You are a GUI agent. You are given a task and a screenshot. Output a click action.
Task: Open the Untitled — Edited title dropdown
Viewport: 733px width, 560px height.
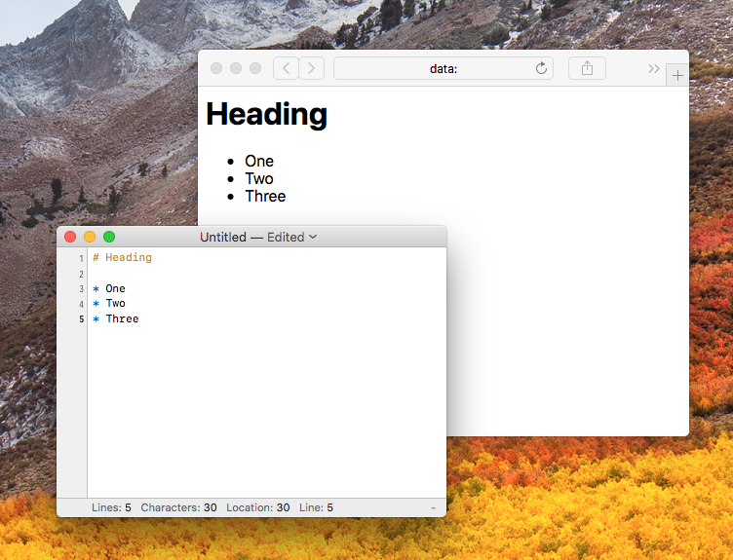(x=258, y=238)
